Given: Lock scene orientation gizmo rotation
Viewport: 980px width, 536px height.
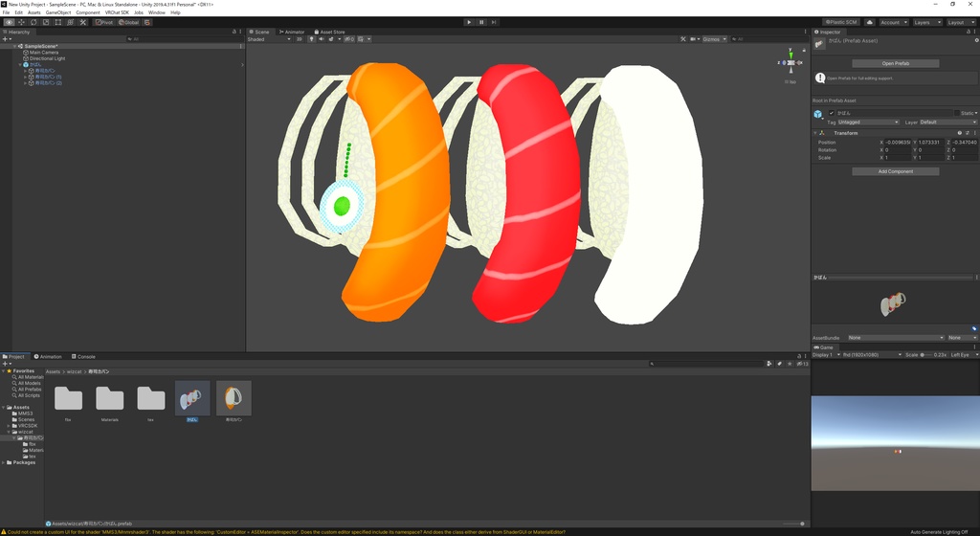Looking at the screenshot, I should tap(804, 50).
